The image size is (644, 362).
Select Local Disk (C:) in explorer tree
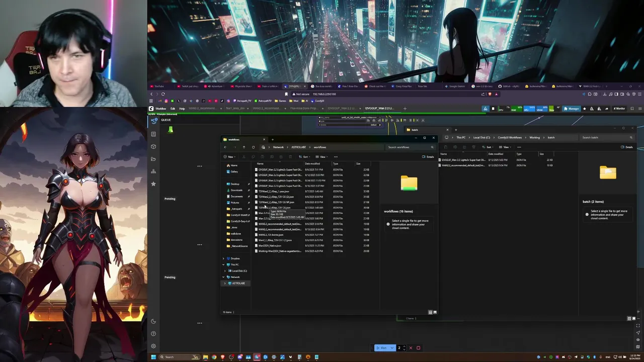[x=239, y=271]
